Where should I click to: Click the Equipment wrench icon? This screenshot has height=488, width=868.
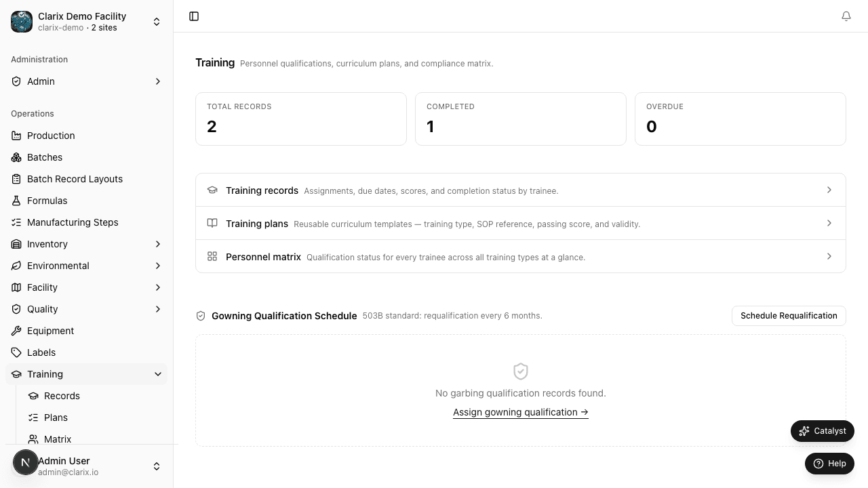pos(16,331)
